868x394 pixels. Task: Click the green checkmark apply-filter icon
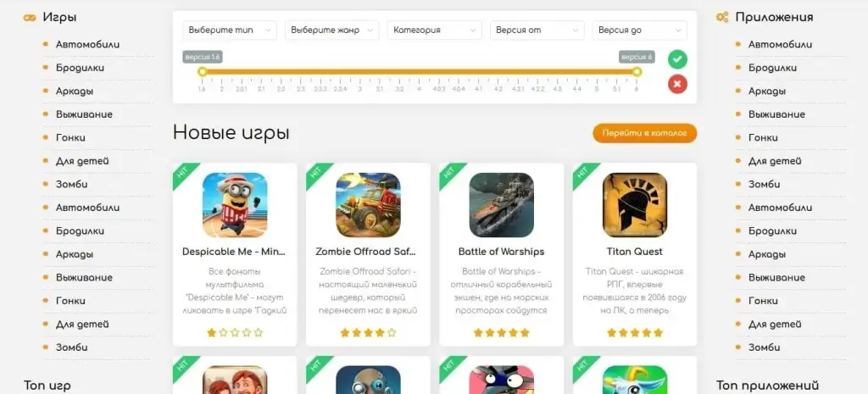point(677,59)
